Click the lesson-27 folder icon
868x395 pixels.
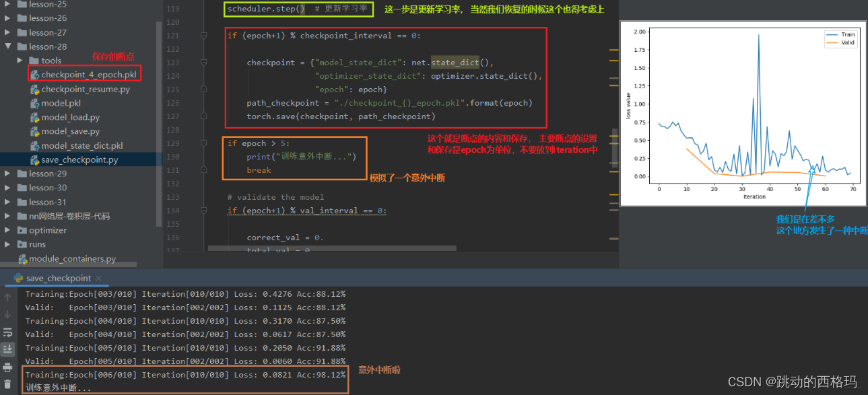coord(22,32)
